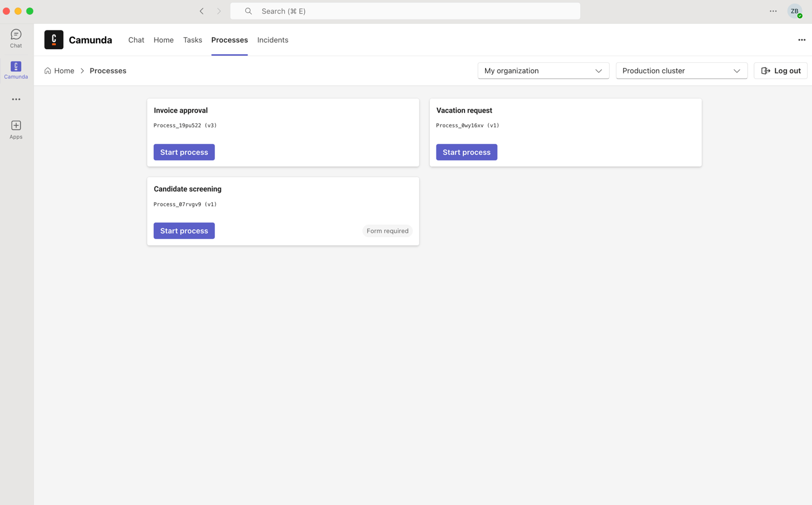Viewport: 812px width, 505px height.
Task: Open the ZB profile avatar
Action: (794, 11)
